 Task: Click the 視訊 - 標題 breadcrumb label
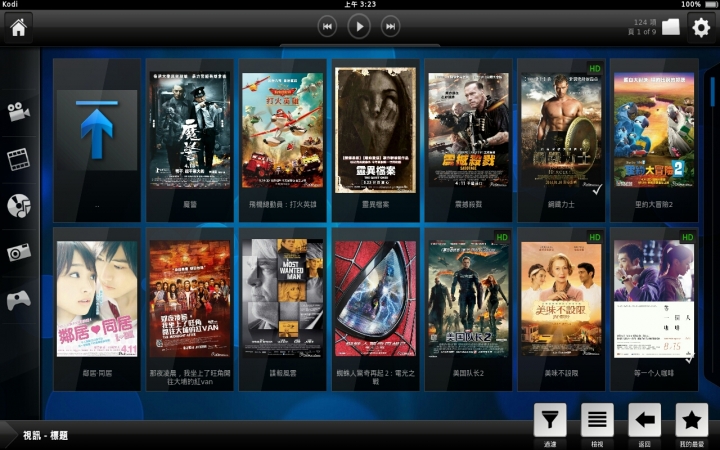coord(45,435)
